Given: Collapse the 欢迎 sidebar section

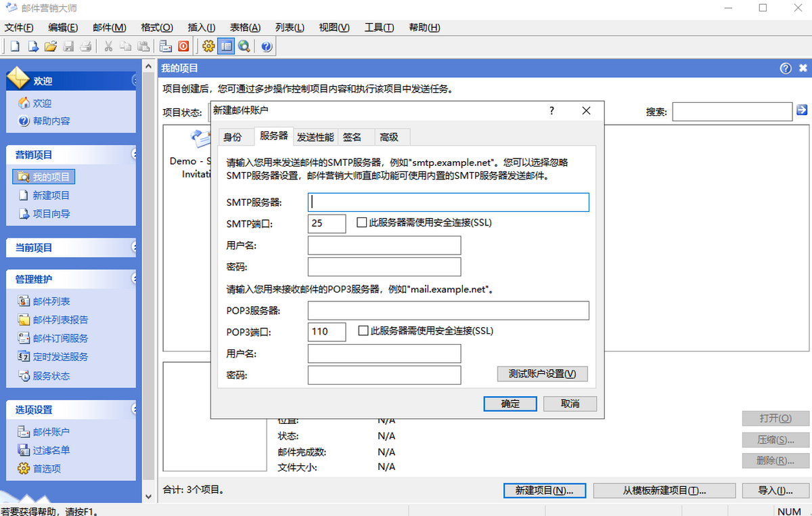Looking at the screenshot, I should (135, 81).
